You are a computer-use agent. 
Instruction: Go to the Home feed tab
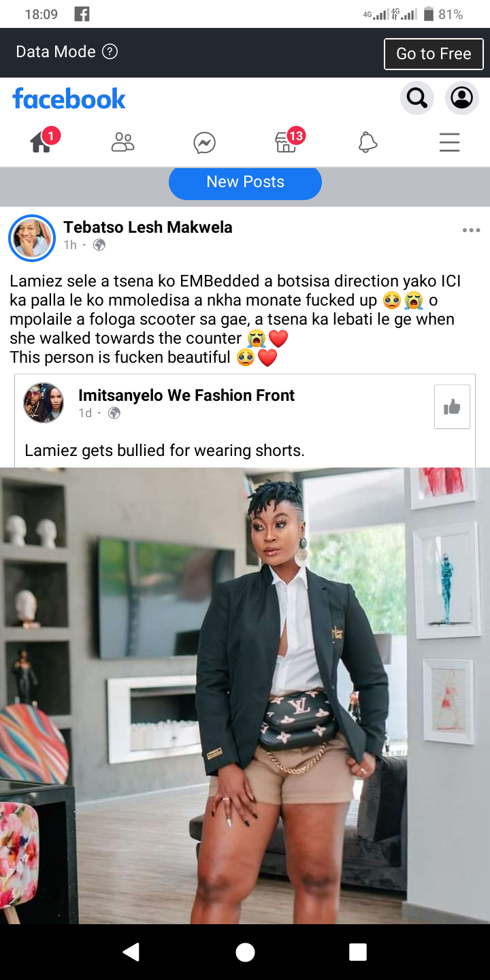tap(42, 142)
